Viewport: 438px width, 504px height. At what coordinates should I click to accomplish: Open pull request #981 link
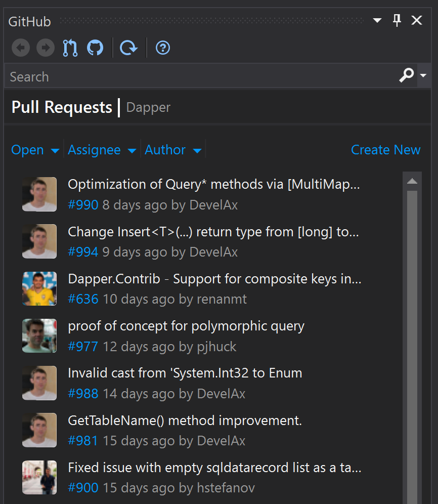(83, 441)
